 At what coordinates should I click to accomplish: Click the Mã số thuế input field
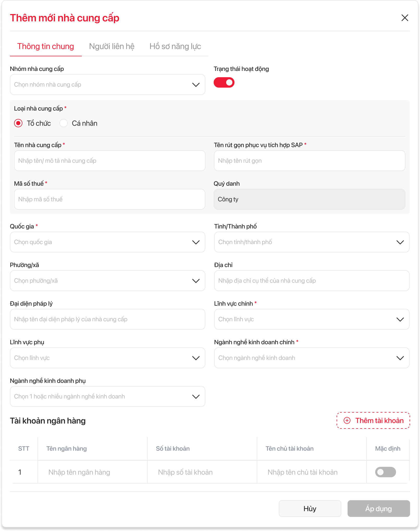(109, 199)
